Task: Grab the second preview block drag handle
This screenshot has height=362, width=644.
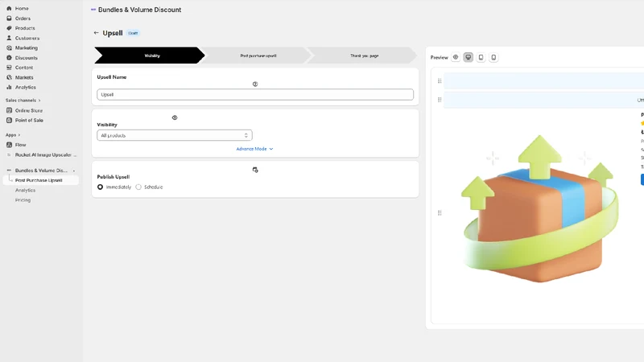Action: point(440,100)
